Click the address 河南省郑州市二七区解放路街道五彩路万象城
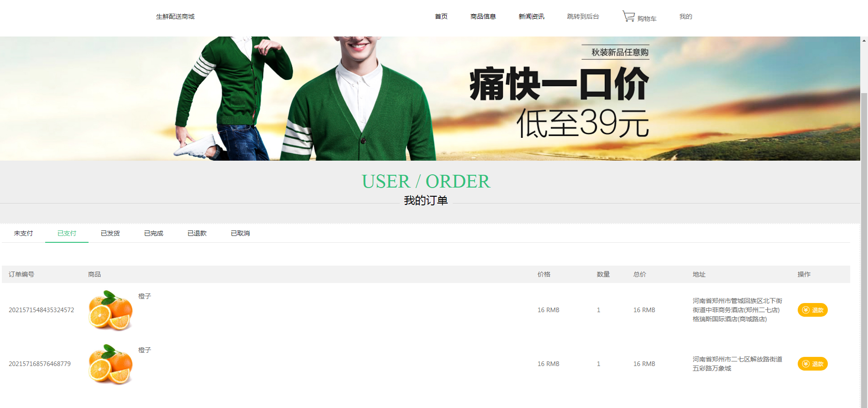The width and height of the screenshot is (868, 408). (x=737, y=364)
